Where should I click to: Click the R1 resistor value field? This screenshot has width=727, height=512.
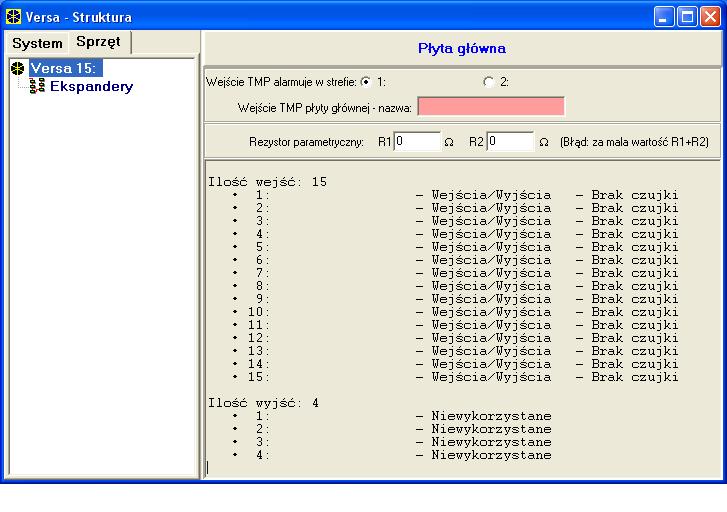click(417, 141)
